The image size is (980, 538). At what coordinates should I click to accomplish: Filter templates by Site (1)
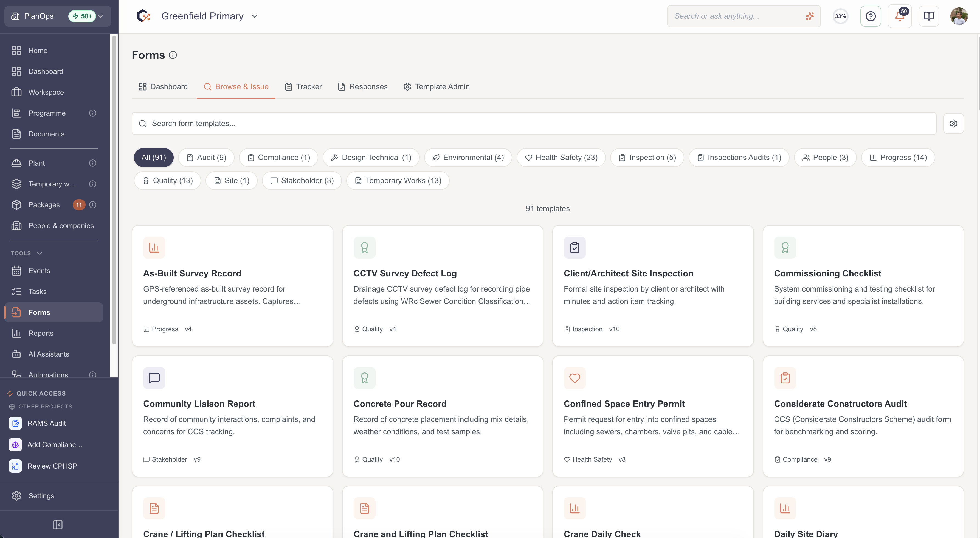click(x=231, y=180)
